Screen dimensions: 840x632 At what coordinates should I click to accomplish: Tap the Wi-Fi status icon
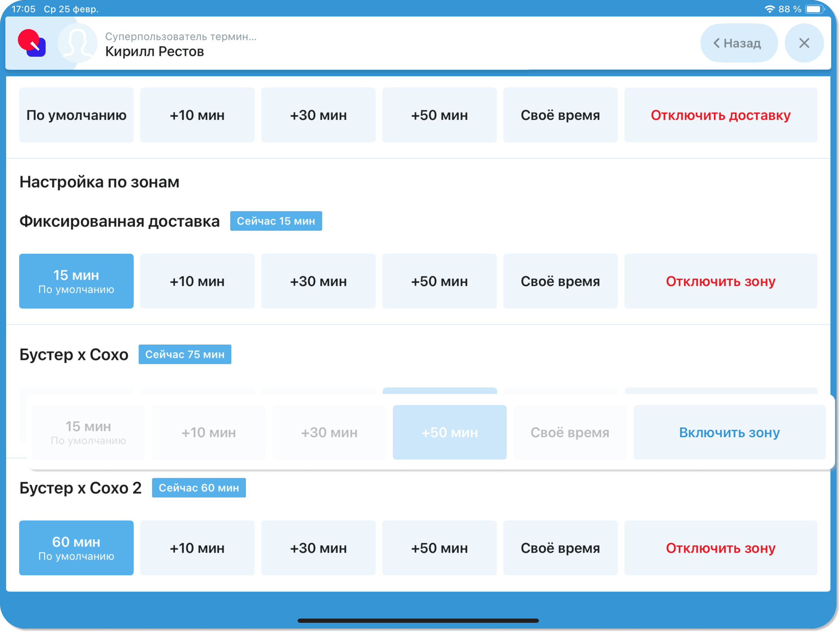pos(769,9)
